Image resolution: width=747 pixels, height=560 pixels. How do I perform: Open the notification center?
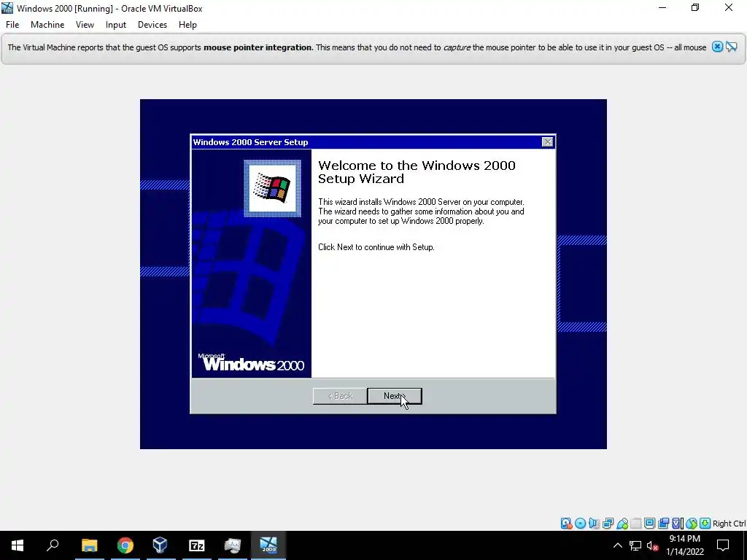click(x=723, y=545)
